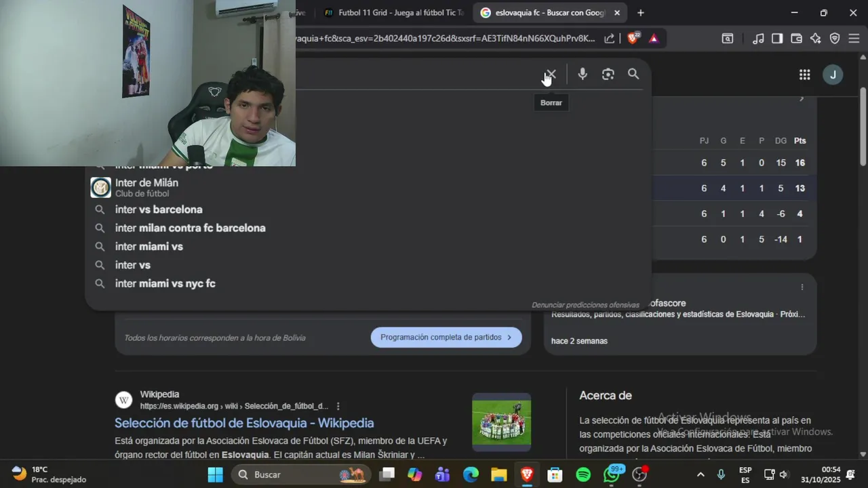Toggle the browser sidebar panel icon
Viewport: 868px width, 488px height.
tap(777, 39)
